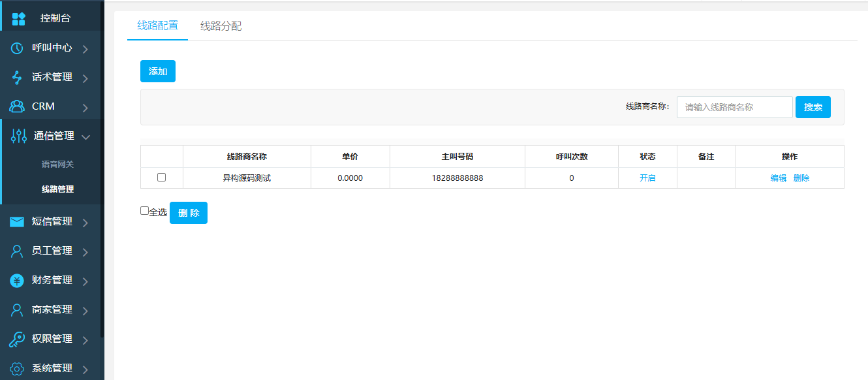Check the 异构源码测试 row checkbox
Viewport: 868px width, 380px height.
click(162, 178)
